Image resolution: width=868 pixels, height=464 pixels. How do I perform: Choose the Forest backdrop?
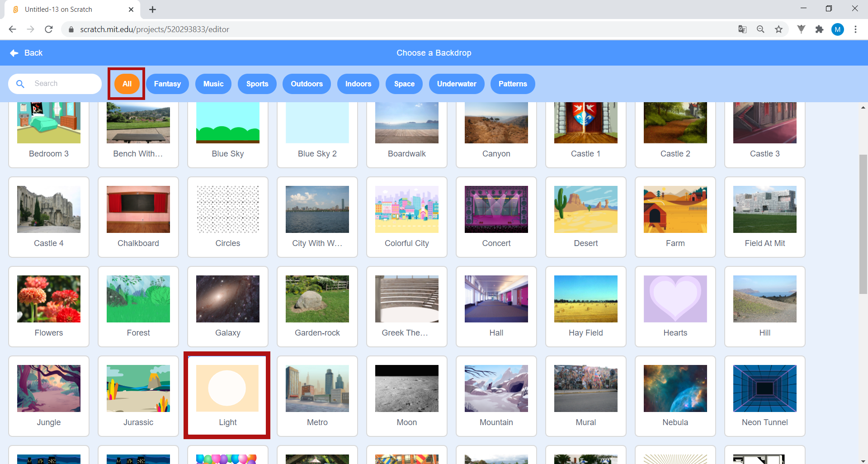(x=138, y=307)
